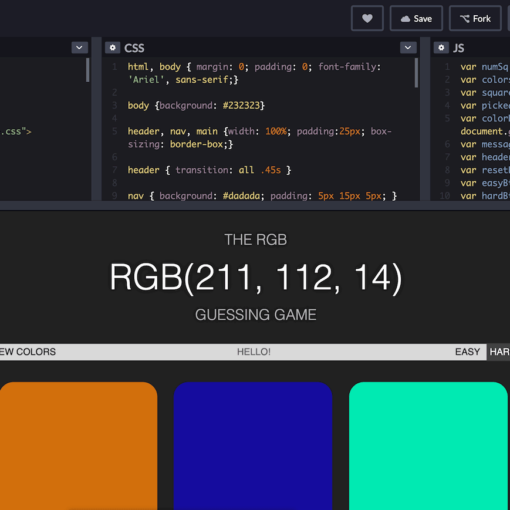Expand the HTML panel dropdown chevron

(79, 48)
